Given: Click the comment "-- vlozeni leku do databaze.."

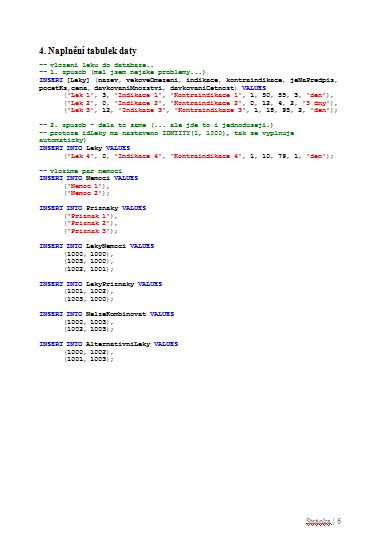Looking at the screenshot, I should (x=96, y=65).
